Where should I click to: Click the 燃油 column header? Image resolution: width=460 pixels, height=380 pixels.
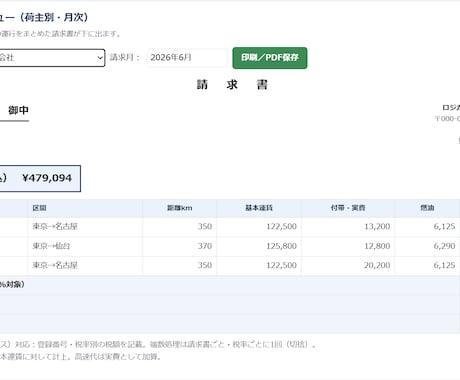pyautogui.click(x=427, y=208)
